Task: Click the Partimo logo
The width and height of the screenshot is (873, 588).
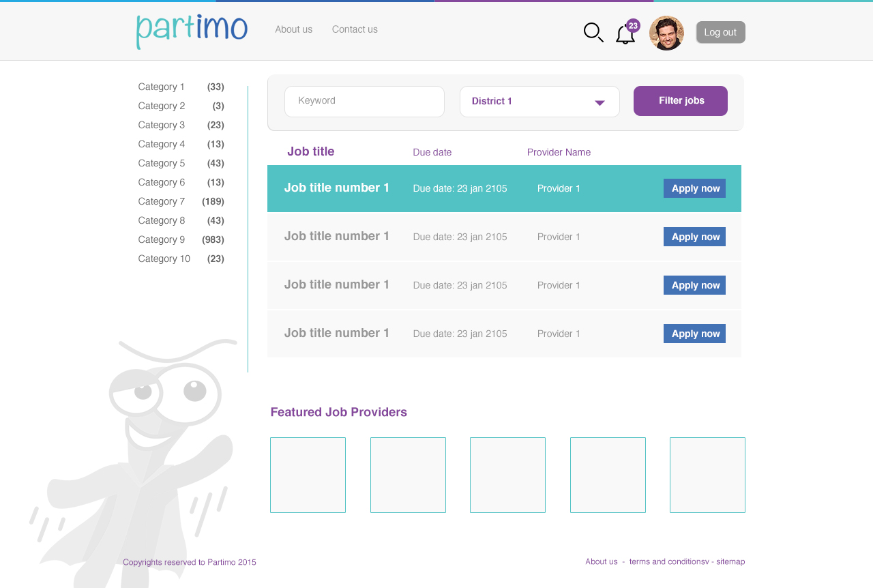Action: click(192, 31)
